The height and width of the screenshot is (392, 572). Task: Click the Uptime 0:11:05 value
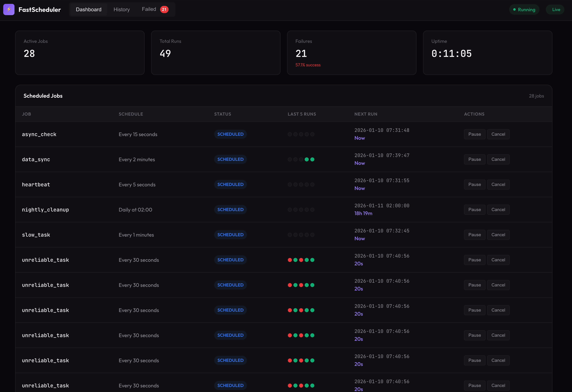coord(451,53)
